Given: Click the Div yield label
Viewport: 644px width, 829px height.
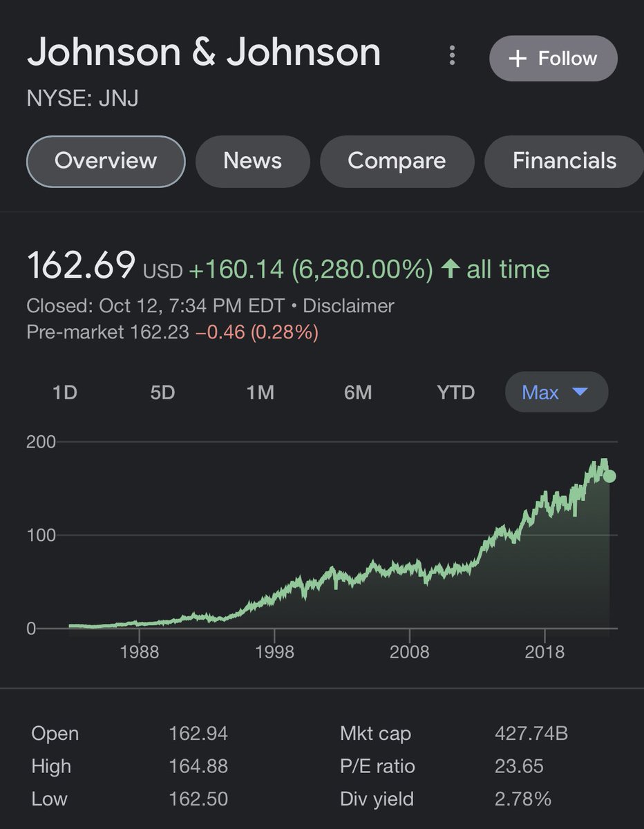Looking at the screenshot, I should coord(377,800).
